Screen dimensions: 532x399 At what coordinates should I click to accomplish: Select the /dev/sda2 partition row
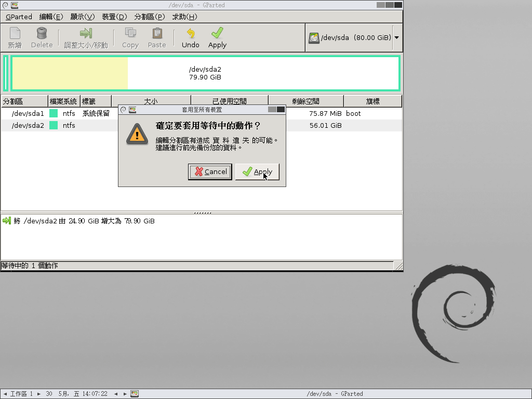[28, 125]
